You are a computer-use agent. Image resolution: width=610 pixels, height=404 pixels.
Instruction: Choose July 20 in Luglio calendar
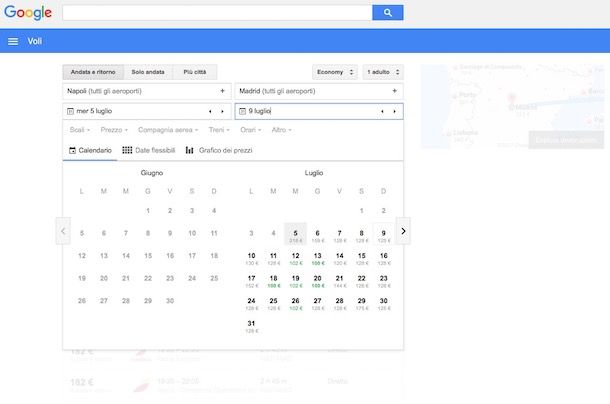click(317, 279)
